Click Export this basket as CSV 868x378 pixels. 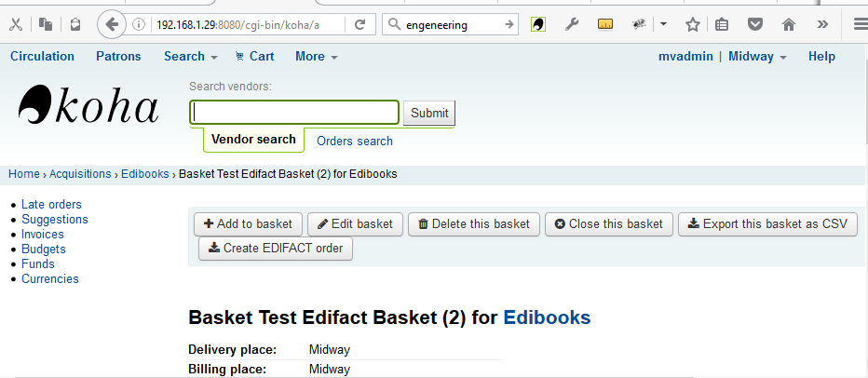point(767,223)
